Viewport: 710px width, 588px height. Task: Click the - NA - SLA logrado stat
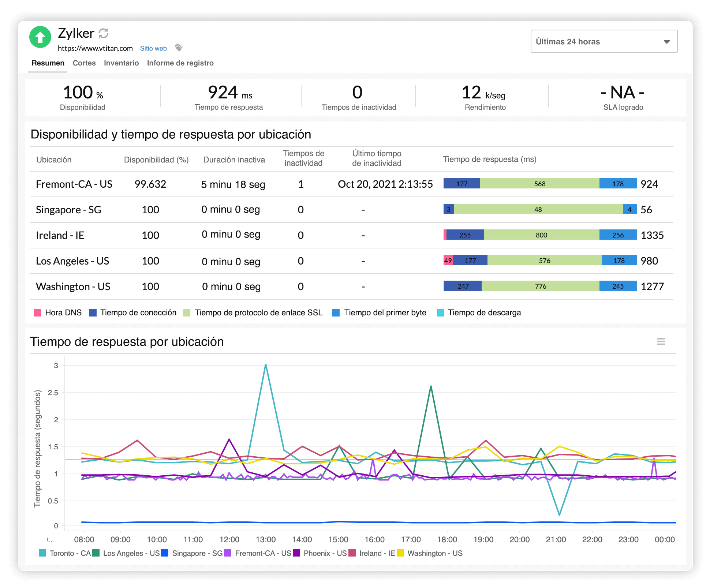click(x=623, y=97)
